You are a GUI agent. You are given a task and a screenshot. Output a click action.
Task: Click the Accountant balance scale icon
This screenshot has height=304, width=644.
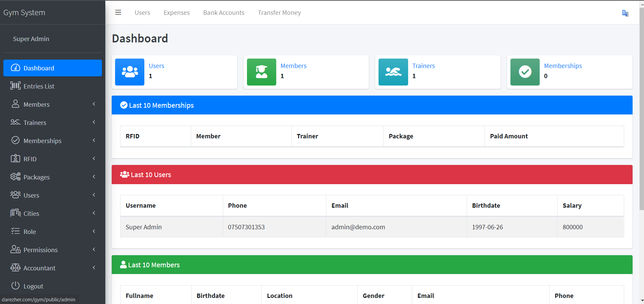pos(15,267)
